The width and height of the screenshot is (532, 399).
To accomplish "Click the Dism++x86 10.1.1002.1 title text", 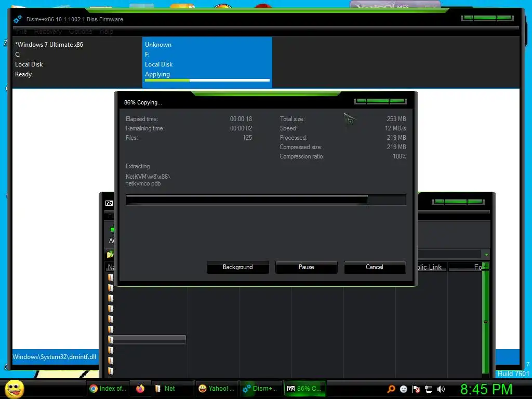I will pos(75,19).
